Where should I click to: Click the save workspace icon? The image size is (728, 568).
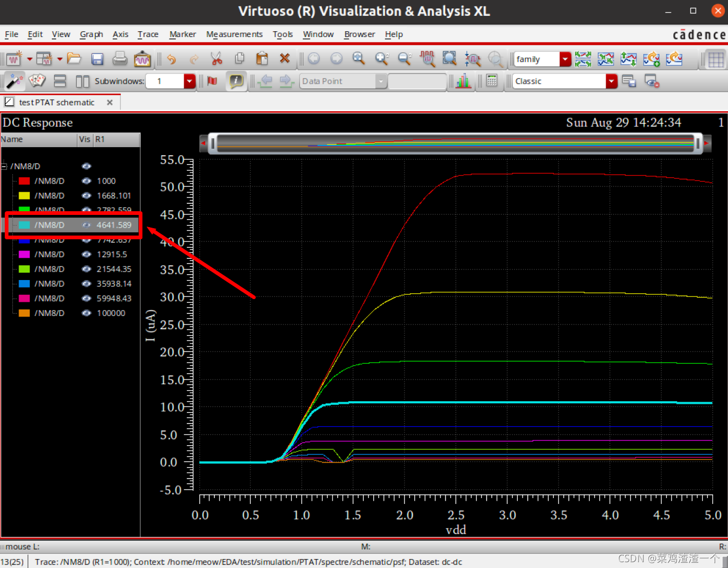[629, 81]
